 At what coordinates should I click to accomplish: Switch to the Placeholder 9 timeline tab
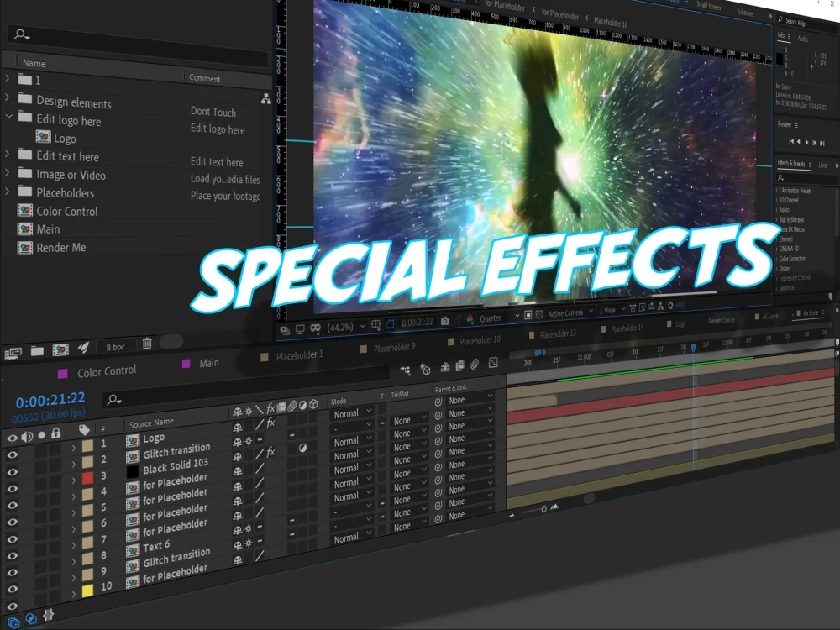click(x=394, y=348)
